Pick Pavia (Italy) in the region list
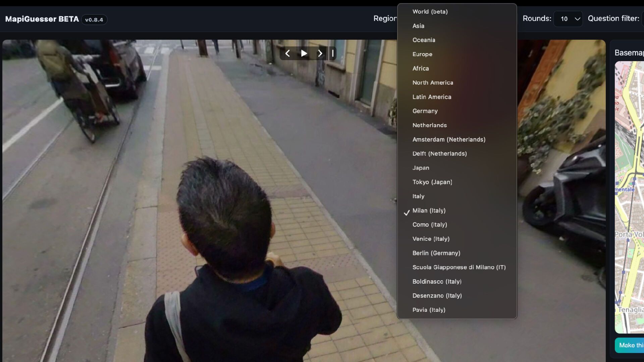Viewport: 644px width, 362px height. 429,310
